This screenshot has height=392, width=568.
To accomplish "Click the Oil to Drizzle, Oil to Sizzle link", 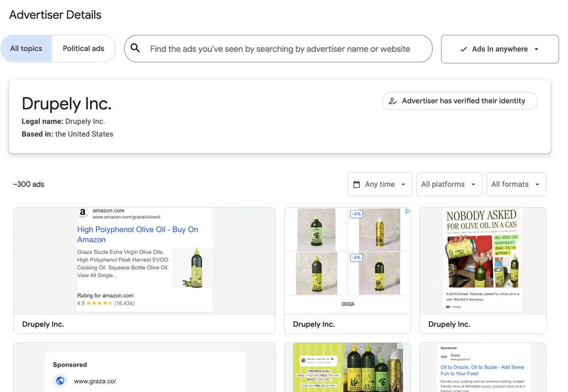I will (x=482, y=370).
